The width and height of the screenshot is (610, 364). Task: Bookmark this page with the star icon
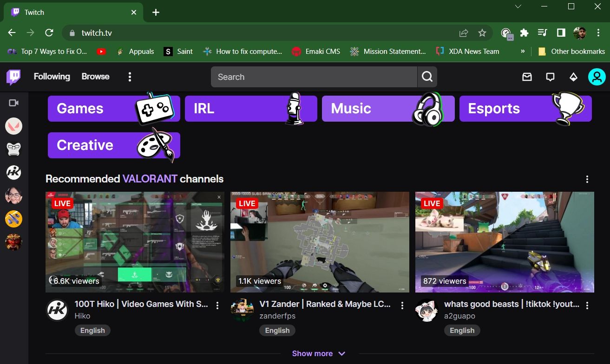click(482, 33)
